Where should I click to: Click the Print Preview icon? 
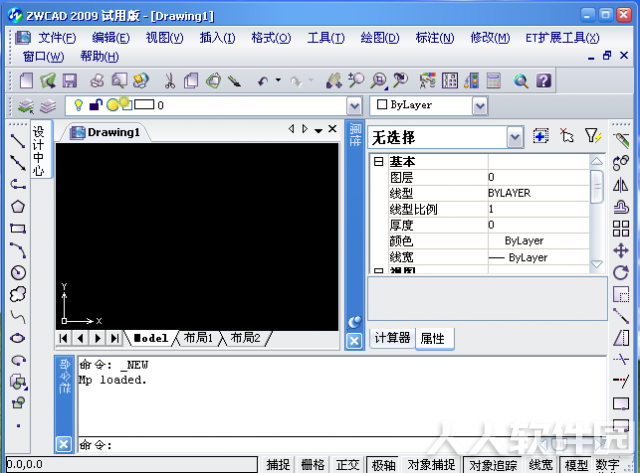119,80
